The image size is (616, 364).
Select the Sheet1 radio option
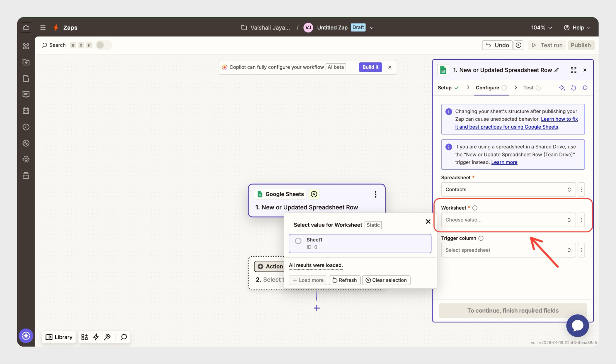point(298,241)
